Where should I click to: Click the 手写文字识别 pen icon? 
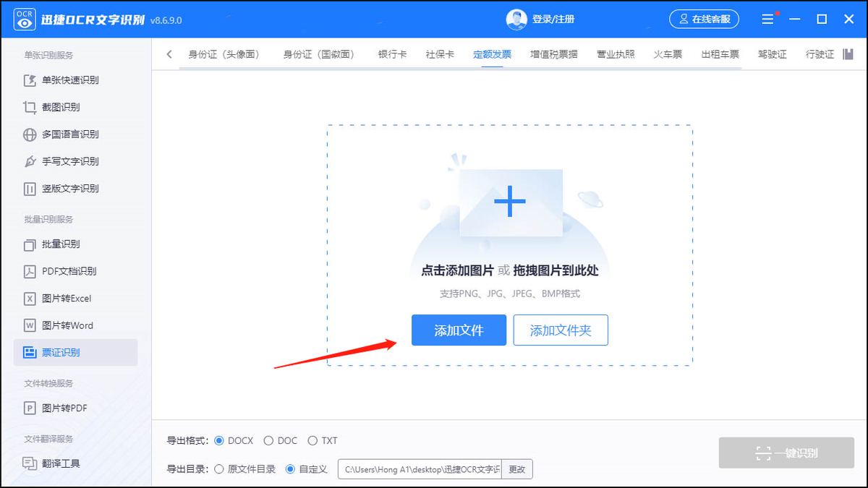tap(30, 161)
